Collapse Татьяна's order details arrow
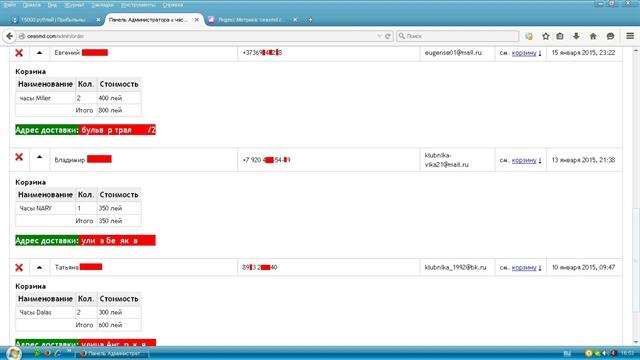This screenshot has width=640, height=360. coord(39,267)
